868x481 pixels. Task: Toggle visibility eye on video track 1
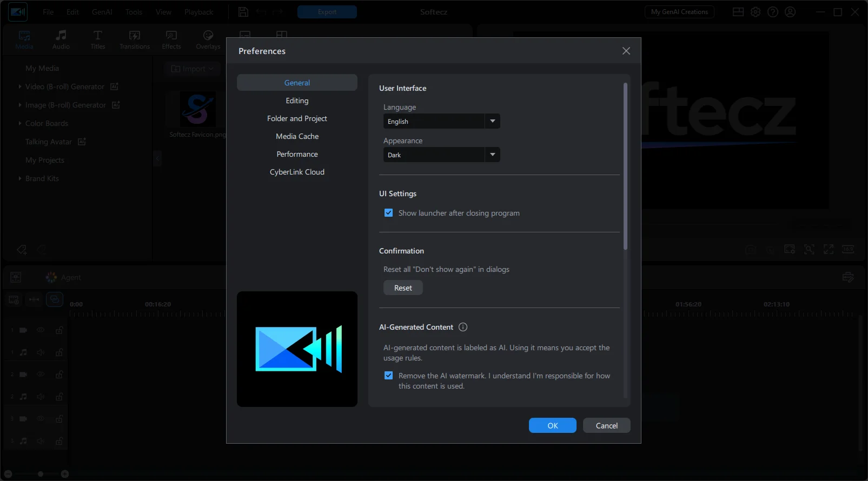tap(41, 330)
